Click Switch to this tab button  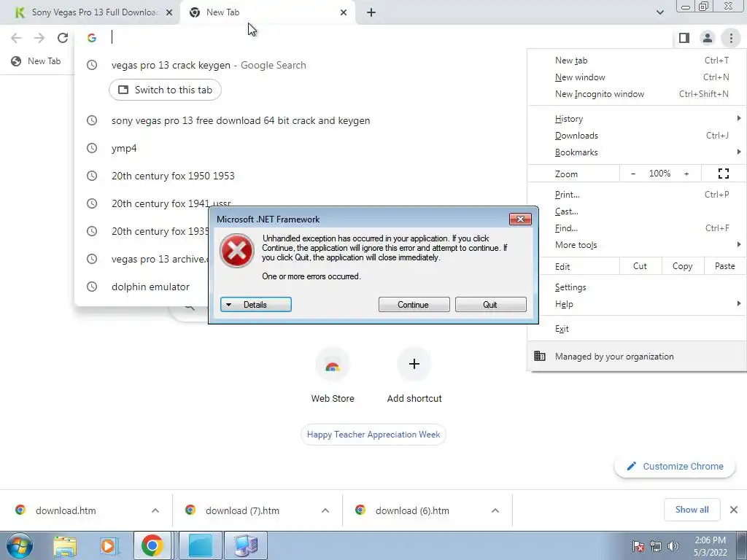pyautogui.click(x=165, y=90)
